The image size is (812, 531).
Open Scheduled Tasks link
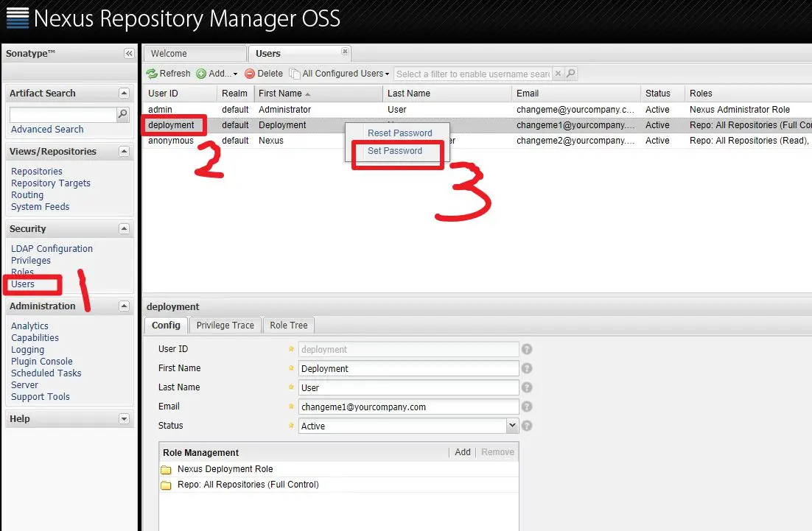pyautogui.click(x=46, y=373)
